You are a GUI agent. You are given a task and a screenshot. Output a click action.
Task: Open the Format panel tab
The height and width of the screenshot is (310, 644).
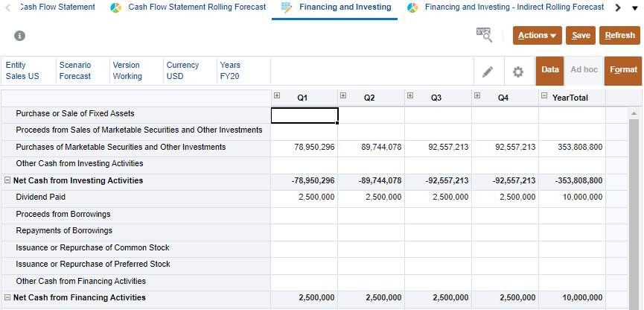click(623, 70)
